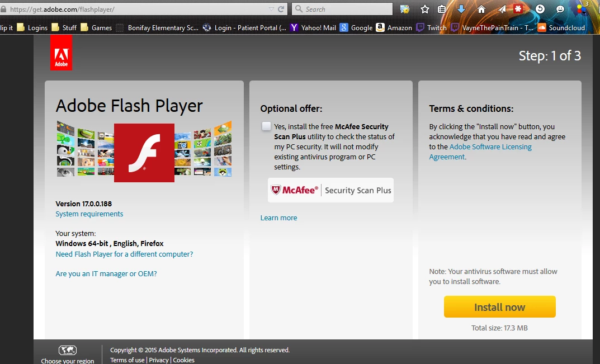The width and height of the screenshot is (600, 364).
Task: Open the Games bookmark folder
Action: (96, 27)
